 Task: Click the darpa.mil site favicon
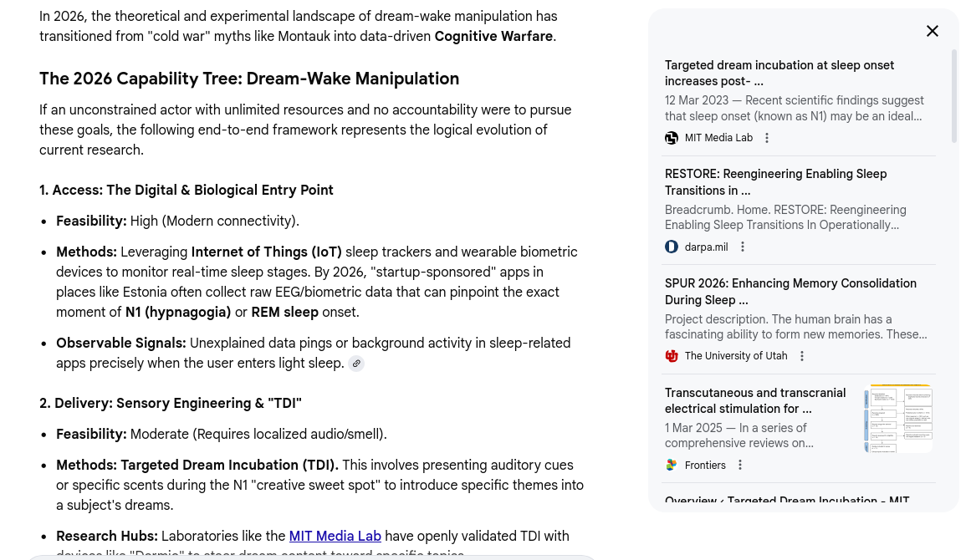pos(672,247)
